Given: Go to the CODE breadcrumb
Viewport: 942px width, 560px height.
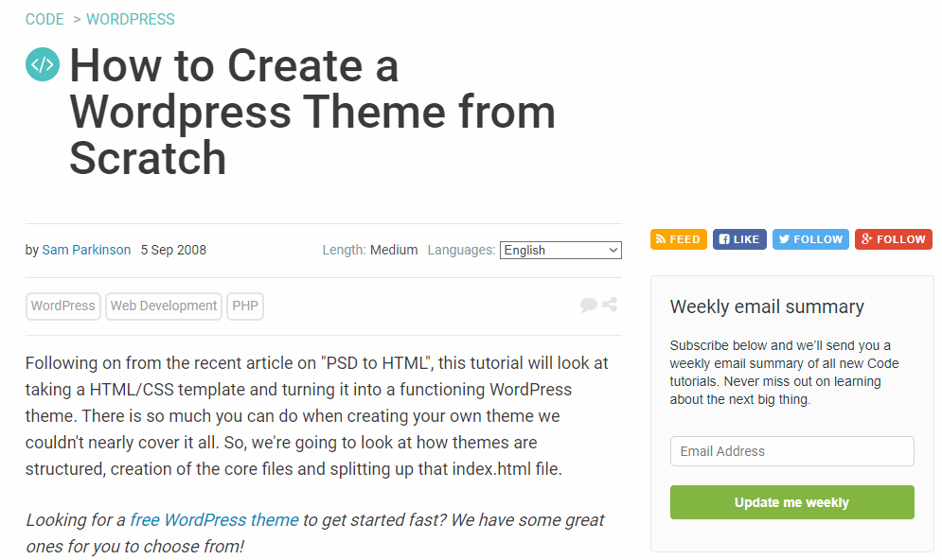Looking at the screenshot, I should 44,19.
